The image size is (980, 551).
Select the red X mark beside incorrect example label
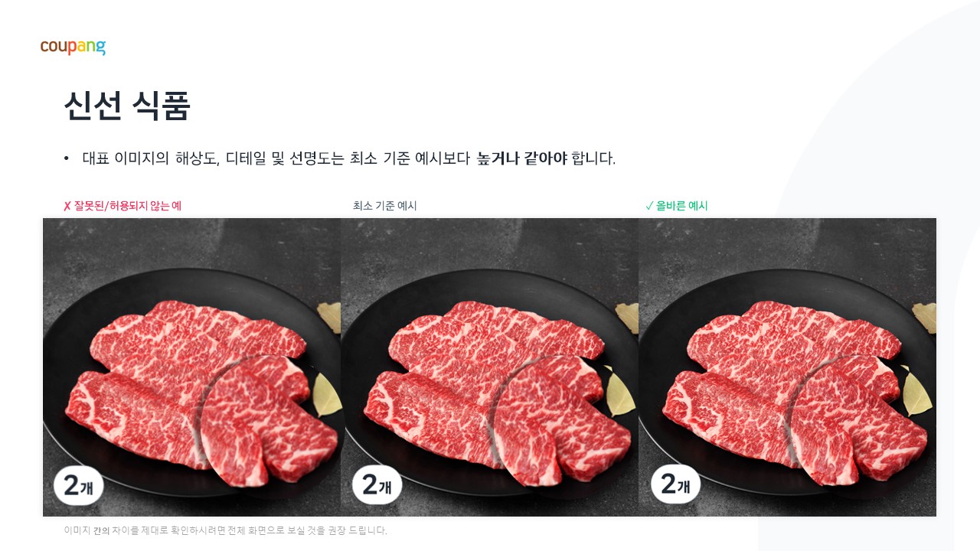coord(67,206)
